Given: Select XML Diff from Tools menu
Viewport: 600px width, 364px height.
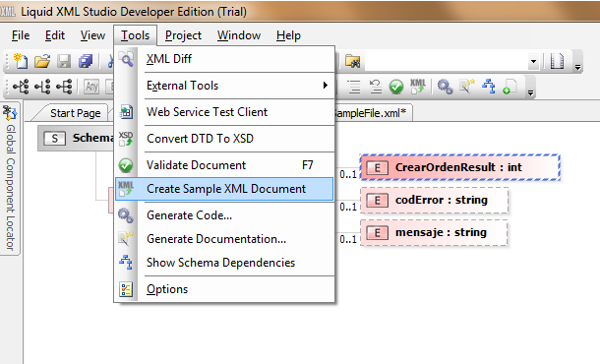Looking at the screenshot, I should 225,59.
